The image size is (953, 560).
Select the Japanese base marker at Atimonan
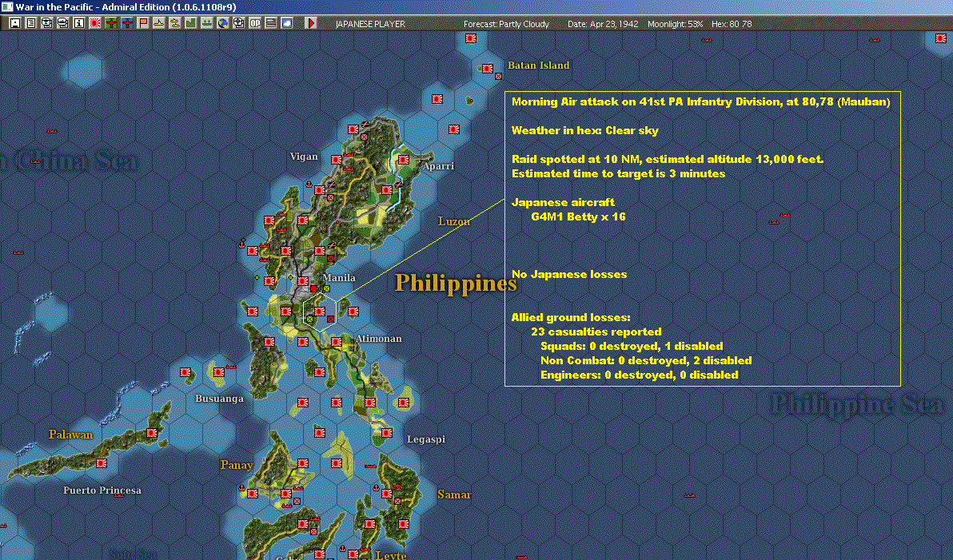(x=336, y=342)
